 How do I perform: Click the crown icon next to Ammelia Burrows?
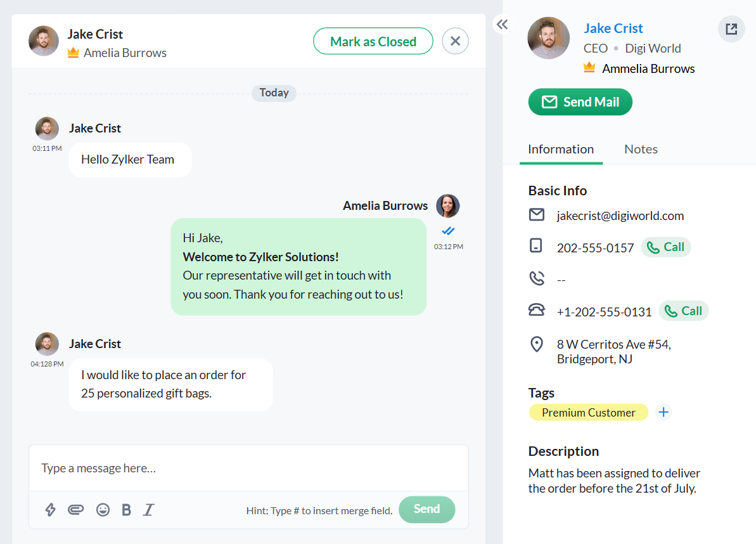click(589, 67)
